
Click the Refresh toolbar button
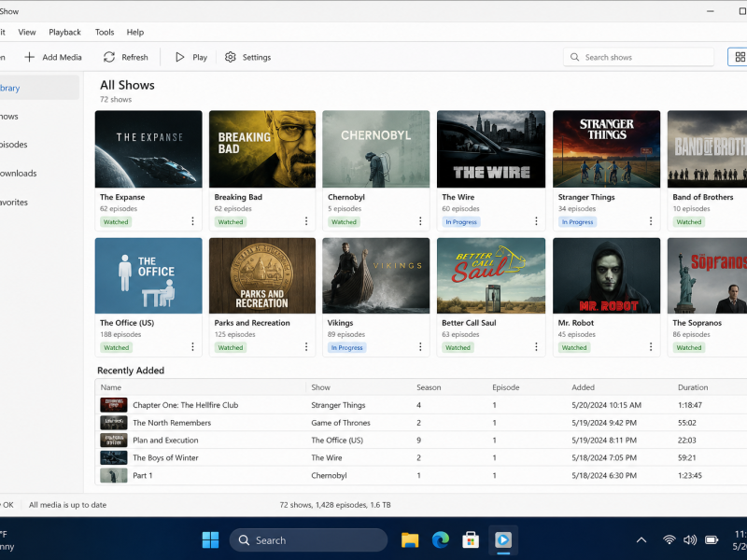click(126, 57)
